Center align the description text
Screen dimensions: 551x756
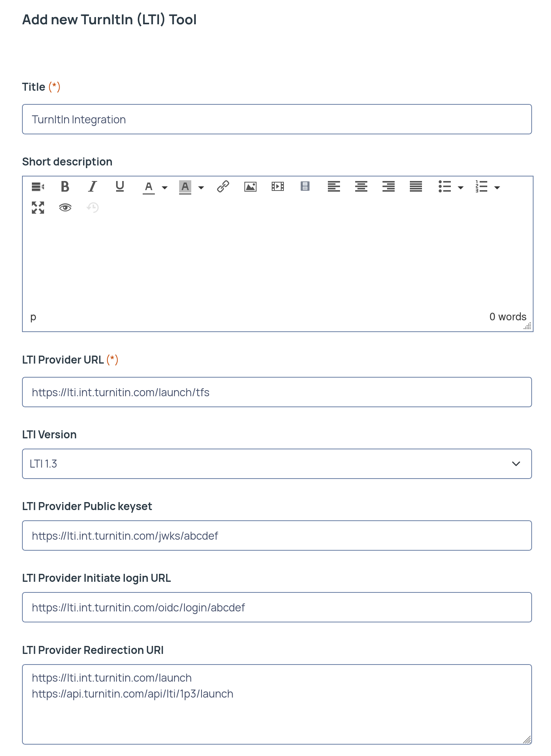(x=361, y=186)
